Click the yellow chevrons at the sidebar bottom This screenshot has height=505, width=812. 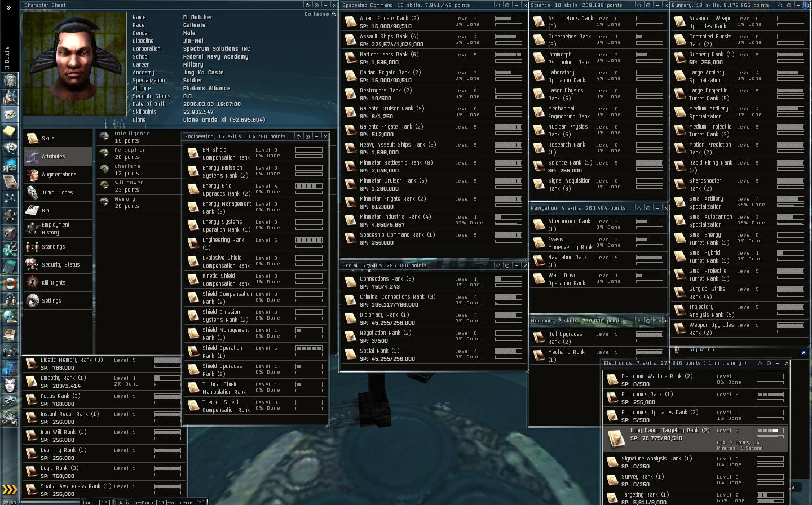tap(10, 489)
